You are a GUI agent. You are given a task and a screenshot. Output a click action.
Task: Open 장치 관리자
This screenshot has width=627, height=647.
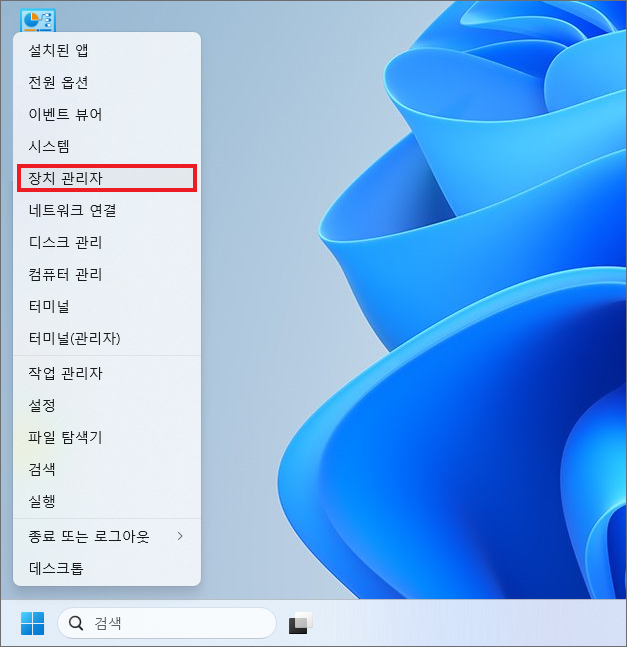click(107, 178)
